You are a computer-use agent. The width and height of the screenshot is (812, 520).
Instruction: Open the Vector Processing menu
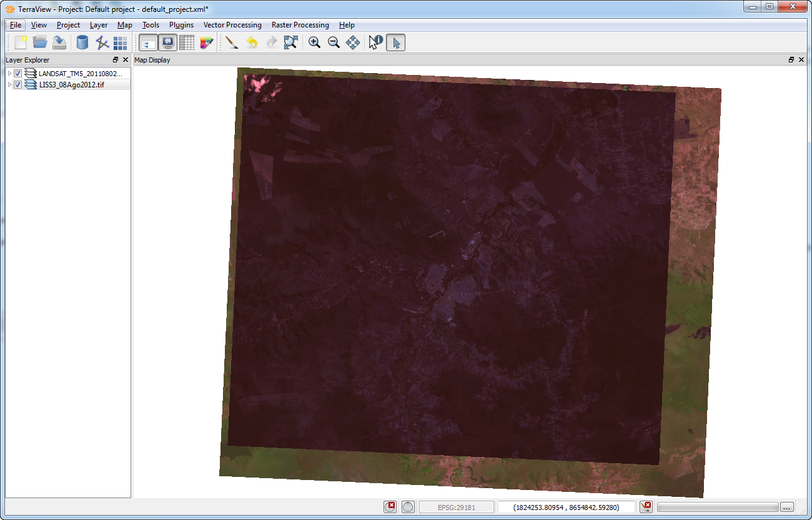(x=232, y=25)
